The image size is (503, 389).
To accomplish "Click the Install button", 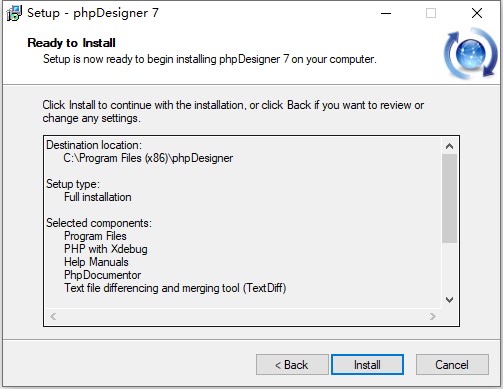I will coord(367,364).
